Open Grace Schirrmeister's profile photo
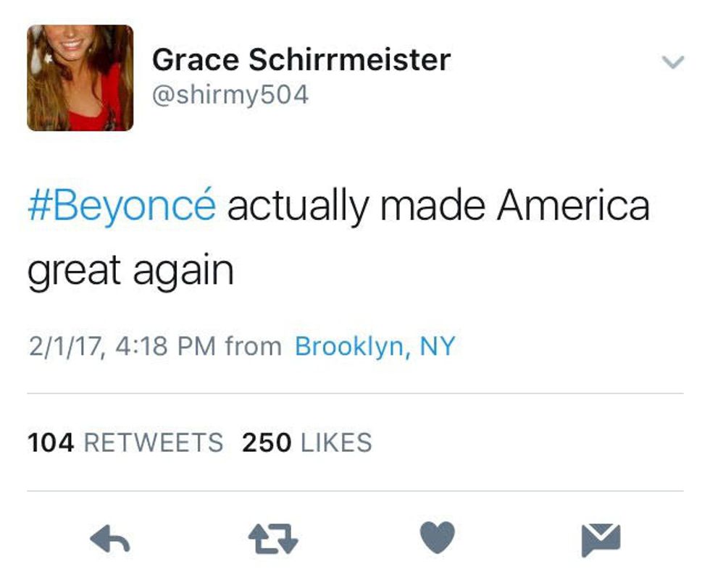The image size is (710, 588). [x=80, y=78]
